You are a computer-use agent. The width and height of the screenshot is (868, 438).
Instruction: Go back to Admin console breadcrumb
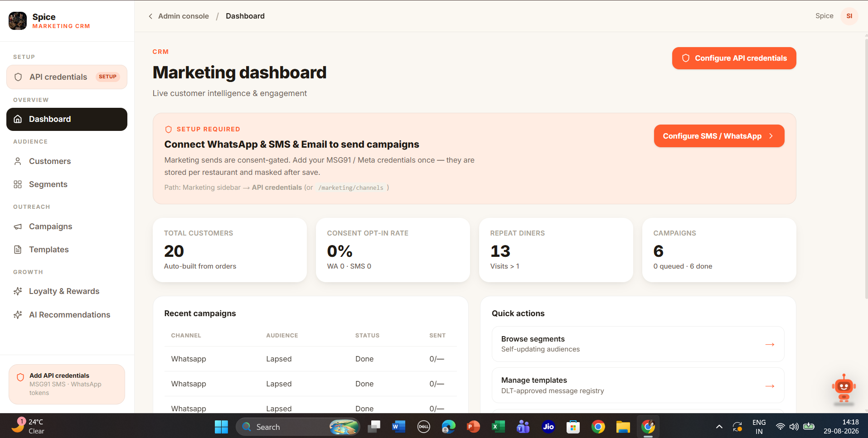click(183, 16)
